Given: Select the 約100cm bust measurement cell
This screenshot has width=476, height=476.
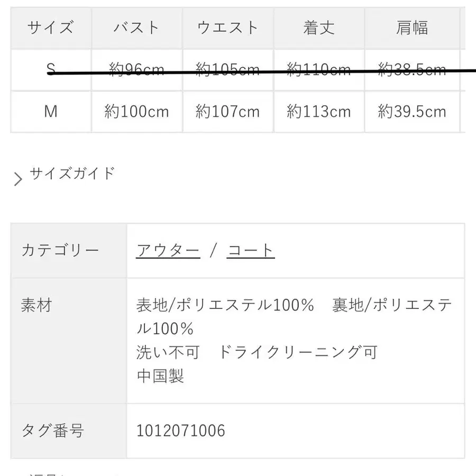Looking at the screenshot, I should coord(136,112).
